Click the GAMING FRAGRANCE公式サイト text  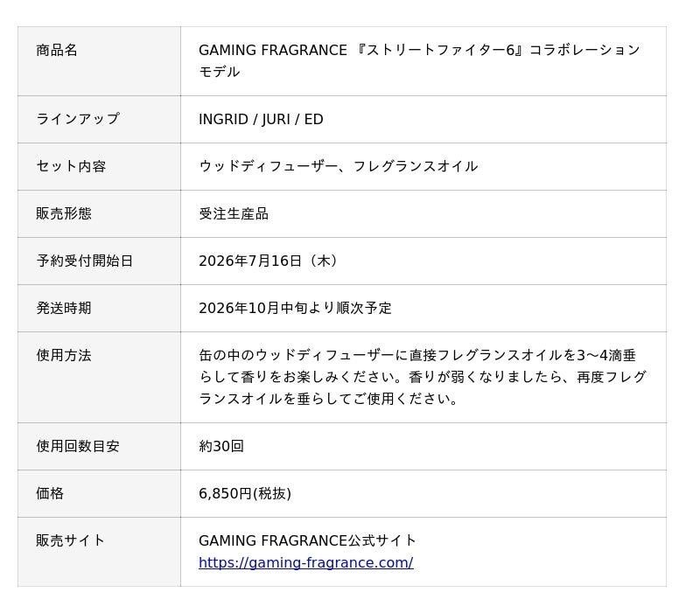(x=307, y=540)
